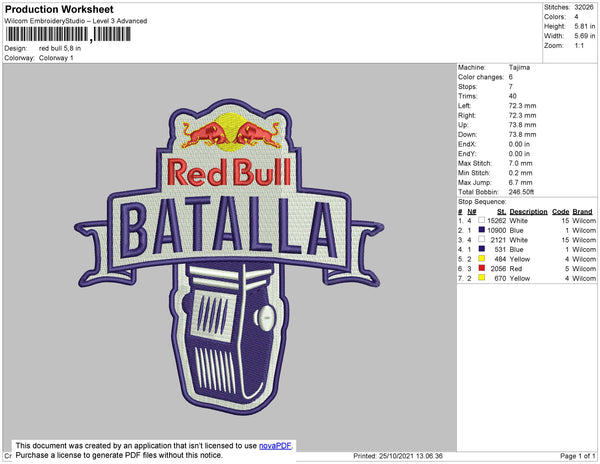The height and width of the screenshot is (464, 600).
Task: Click the 'Color changes:' label
Action: pos(481,77)
